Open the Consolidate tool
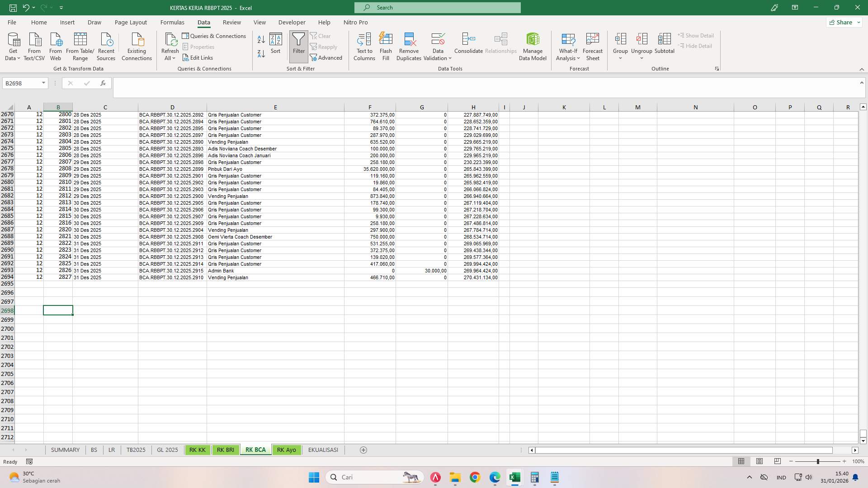The image size is (868, 488). [x=468, y=46]
